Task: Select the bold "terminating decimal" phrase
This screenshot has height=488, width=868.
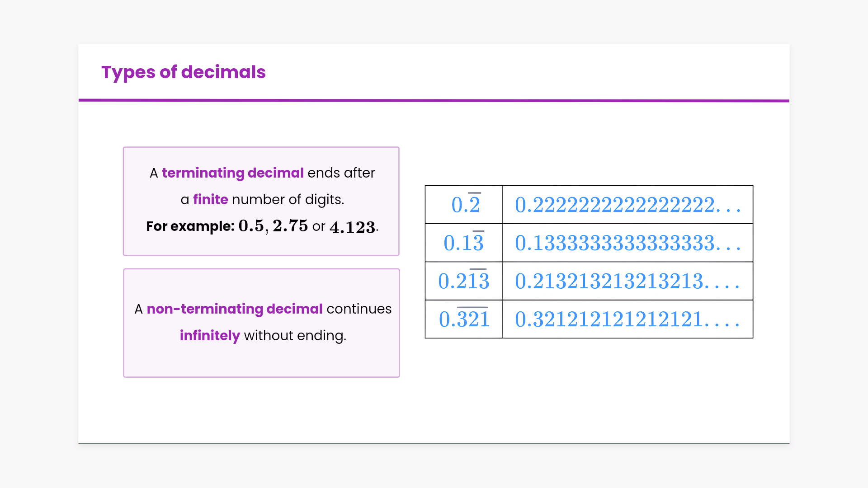Action: (x=232, y=173)
